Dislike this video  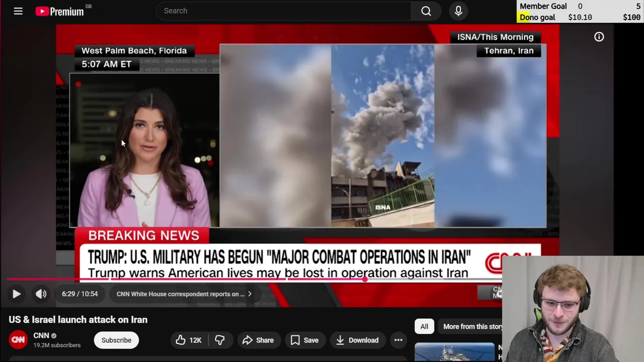220,340
